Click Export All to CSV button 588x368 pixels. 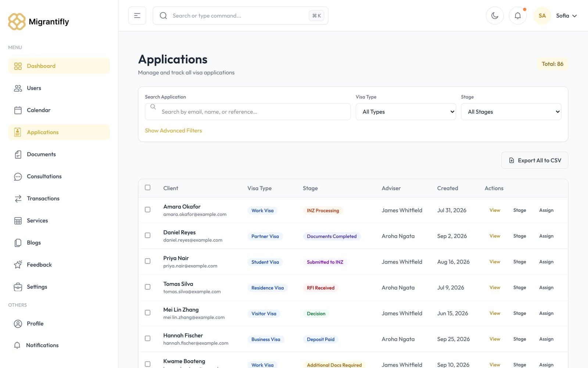[x=535, y=160]
